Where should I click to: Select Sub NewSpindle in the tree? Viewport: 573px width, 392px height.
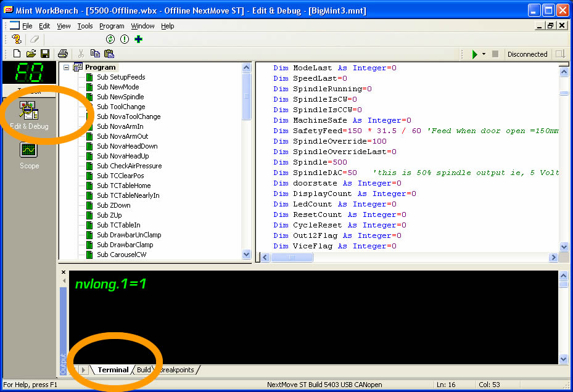pos(120,97)
